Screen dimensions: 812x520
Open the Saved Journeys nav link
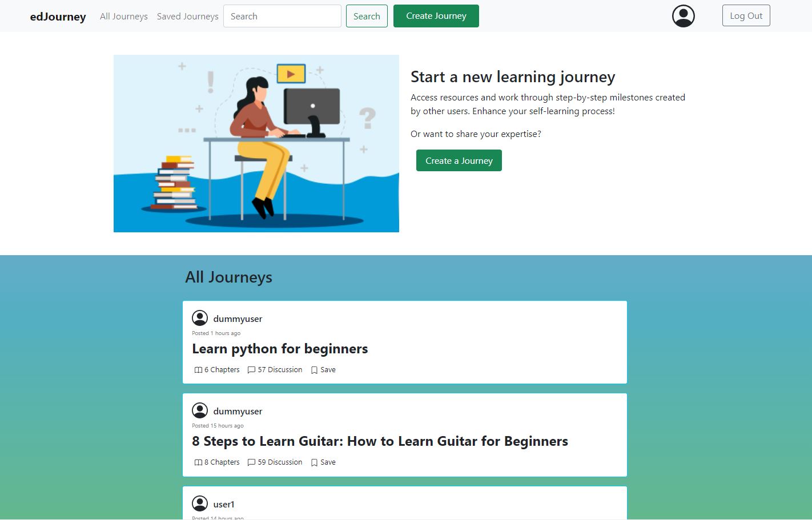[x=188, y=17]
